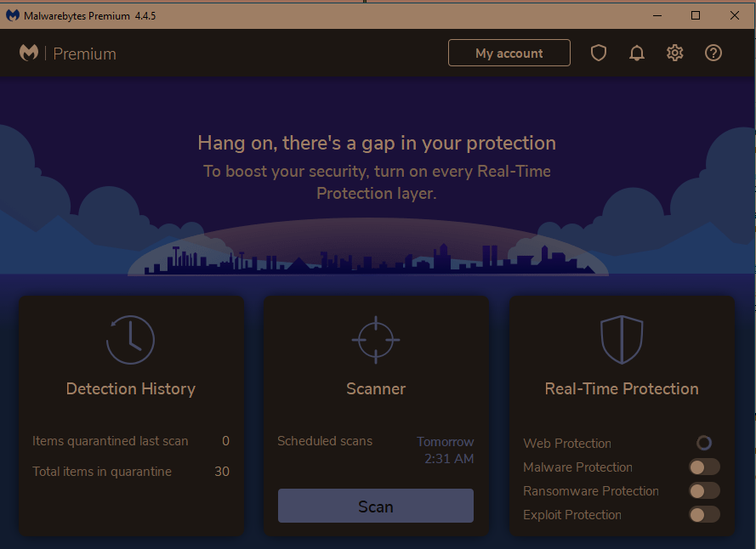
Task: Click the Scanner crosshair icon
Action: (x=375, y=339)
